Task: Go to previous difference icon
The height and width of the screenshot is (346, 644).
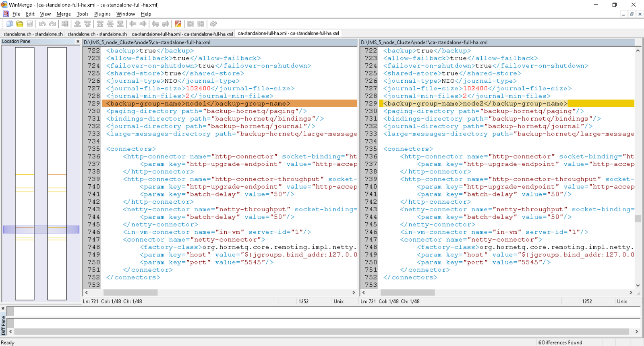Action: pyautogui.click(x=87, y=24)
